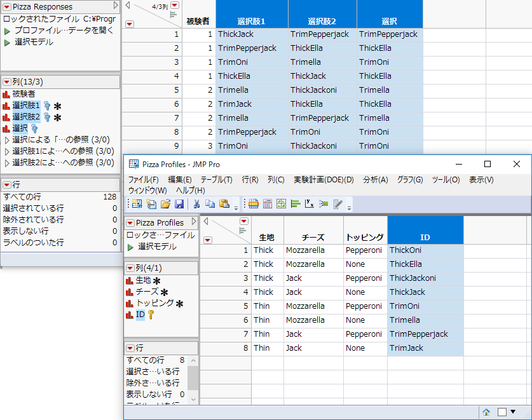
Task: Expand the 選択による「…の参照 column group
Action: click(x=7, y=140)
